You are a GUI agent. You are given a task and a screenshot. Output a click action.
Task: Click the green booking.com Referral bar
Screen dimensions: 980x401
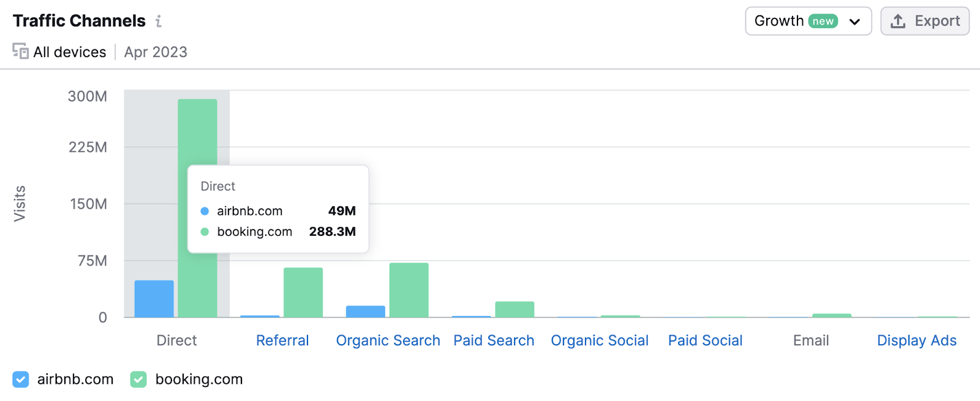pos(303,293)
